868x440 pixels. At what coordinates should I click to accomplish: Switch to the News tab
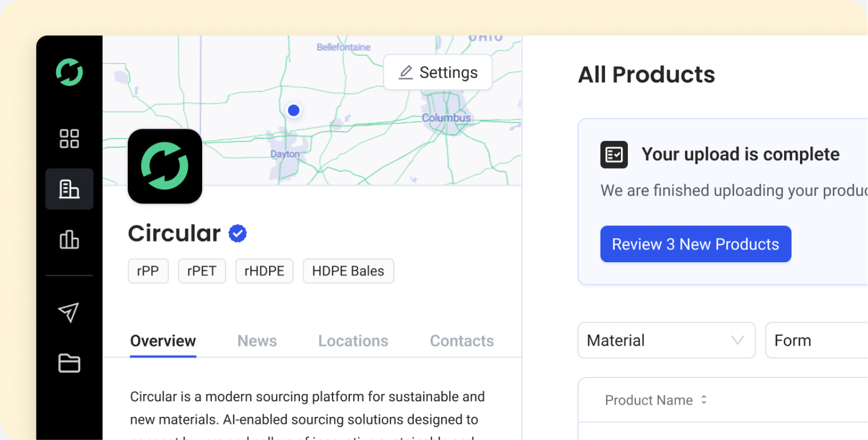[257, 341]
